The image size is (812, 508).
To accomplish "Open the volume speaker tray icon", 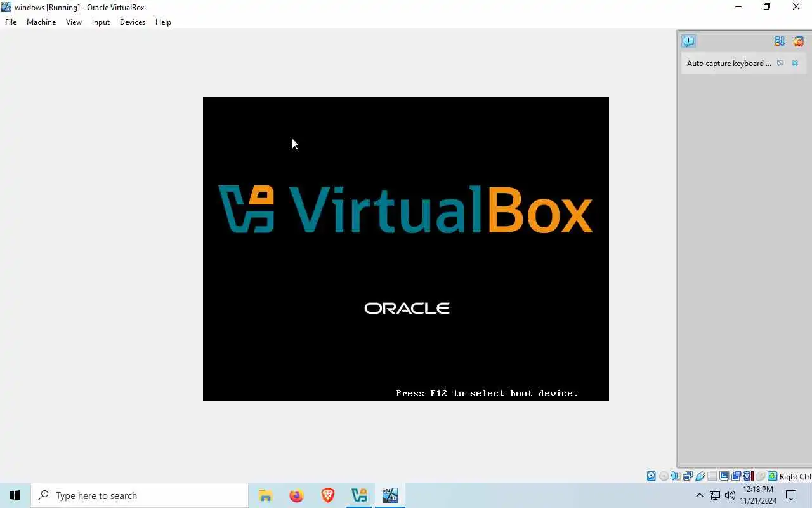I will [x=730, y=495].
